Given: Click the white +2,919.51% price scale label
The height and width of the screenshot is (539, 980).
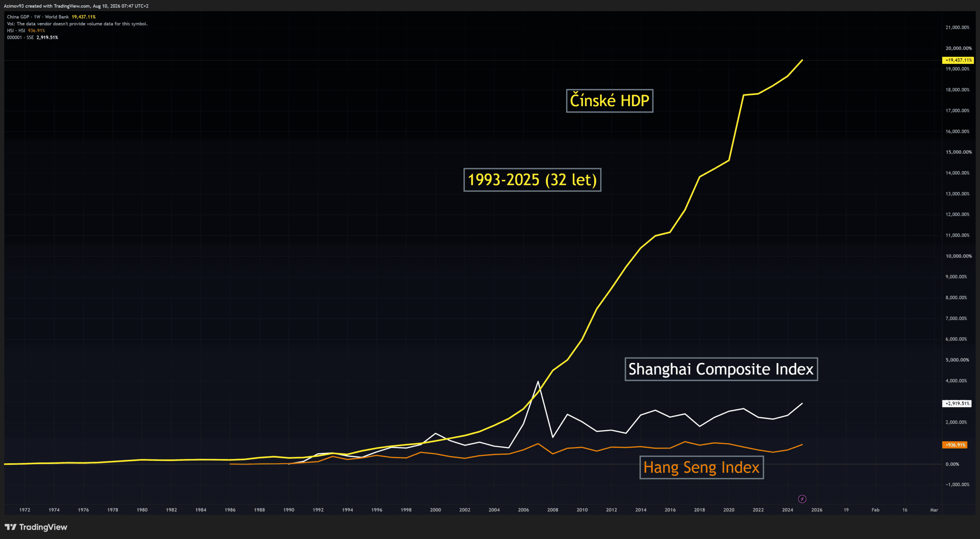Looking at the screenshot, I should (x=957, y=403).
